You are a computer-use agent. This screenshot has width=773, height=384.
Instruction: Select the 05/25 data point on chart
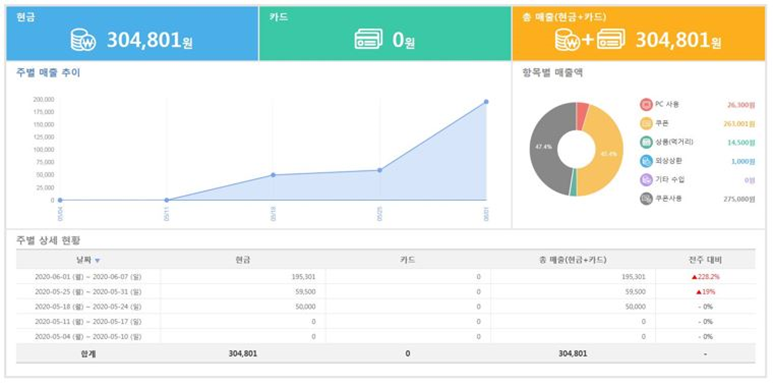coord(380,170)
